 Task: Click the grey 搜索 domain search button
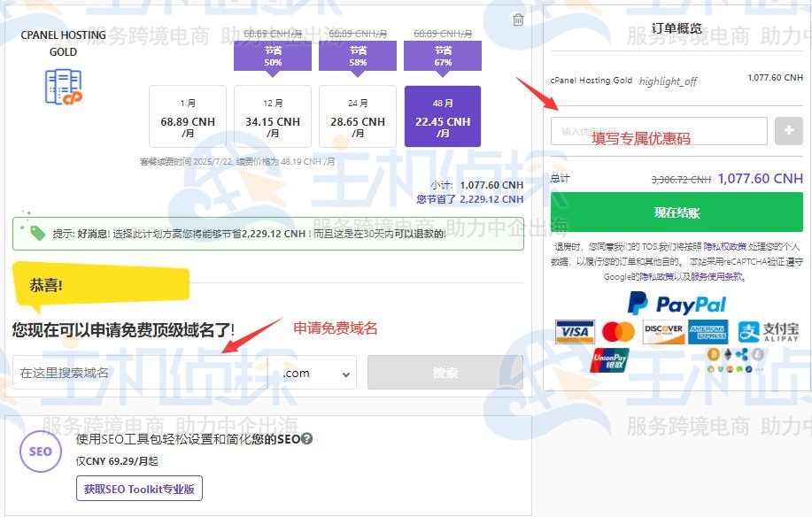[x=445, y=373]
